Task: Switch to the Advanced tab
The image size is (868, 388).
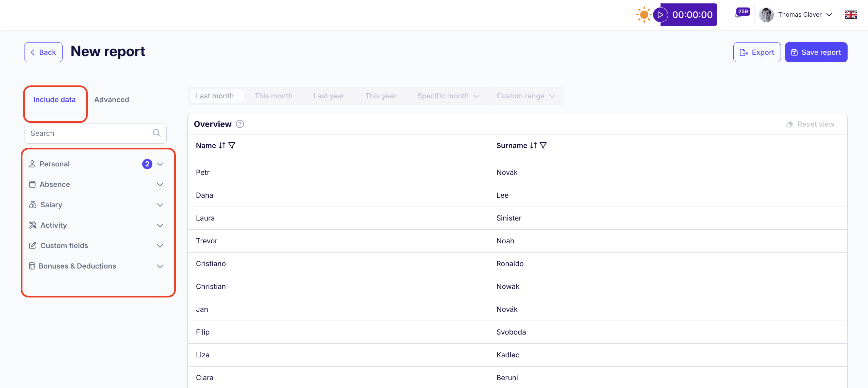Action: [x=112, y=100]
